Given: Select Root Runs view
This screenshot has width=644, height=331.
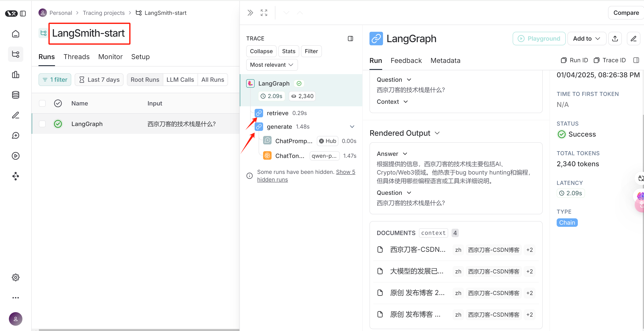Looking at the screenshot, I should (145, 80).
